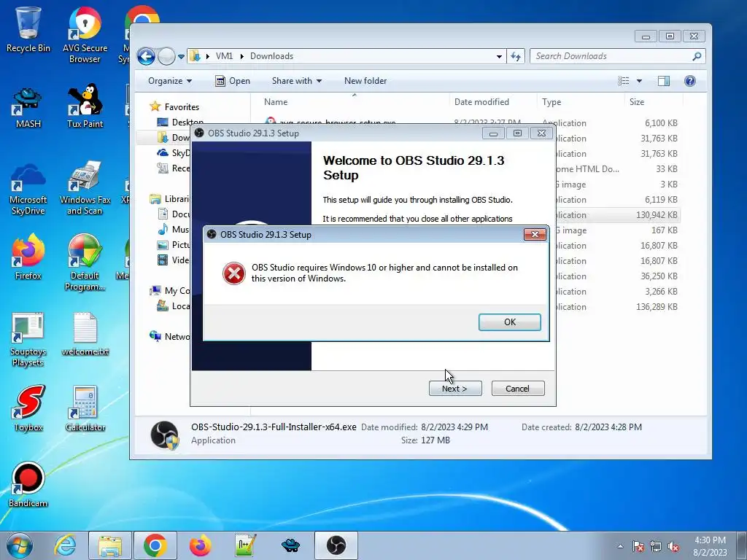Sort files by Size column
This screenshot has height=560, width=747.
tap(653, 102)
